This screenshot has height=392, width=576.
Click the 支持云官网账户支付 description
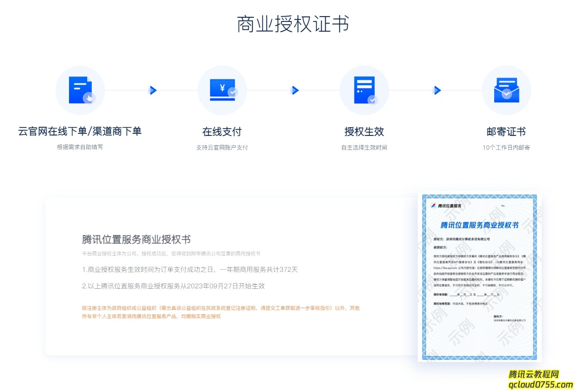pyautogui.click(x=222, y=147)
